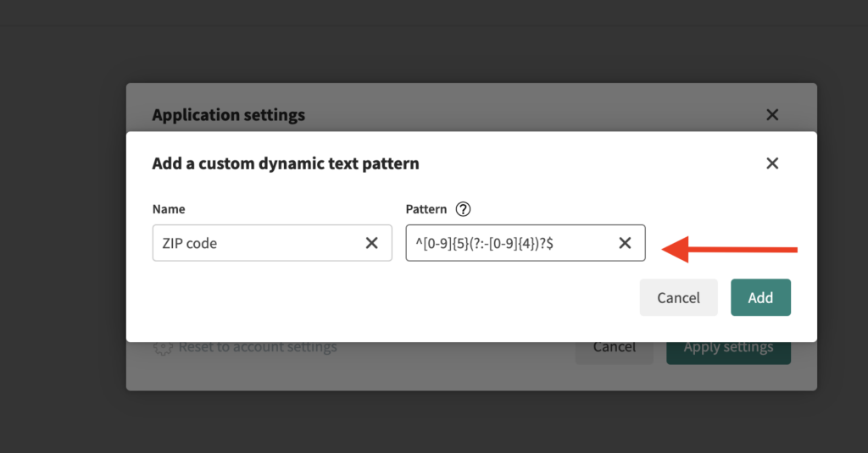Screen dimensions: 868x453
Task: Click the Application settings heading
Action: (x=228, y=114)
